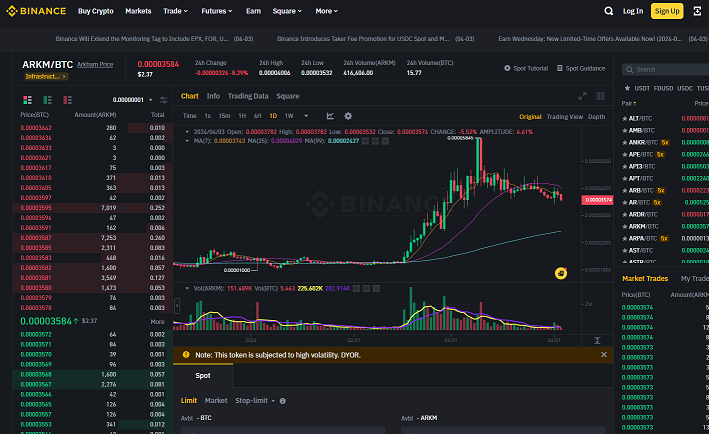This screenshot has height=434, width=709.
Task: Open the Futures dropdown menu
Action: [217, 11]
